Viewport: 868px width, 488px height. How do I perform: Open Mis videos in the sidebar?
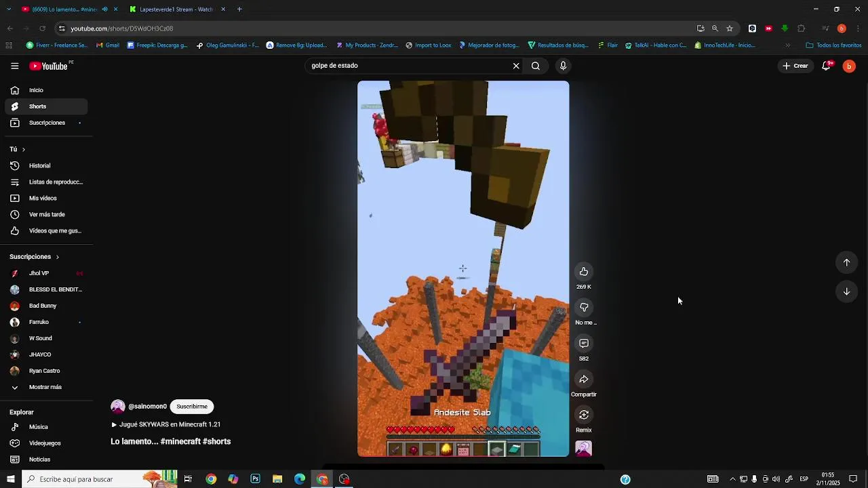[46, 198]
